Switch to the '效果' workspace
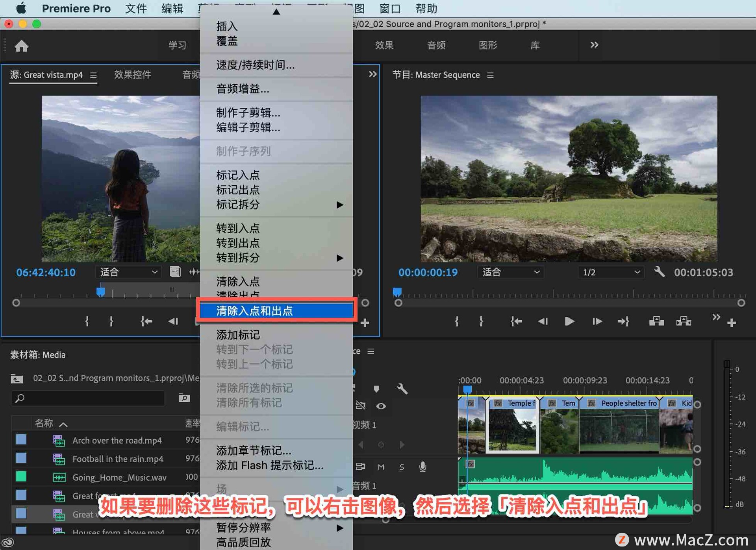The height and width of the screenshot is (550, 756). [384, 45]
